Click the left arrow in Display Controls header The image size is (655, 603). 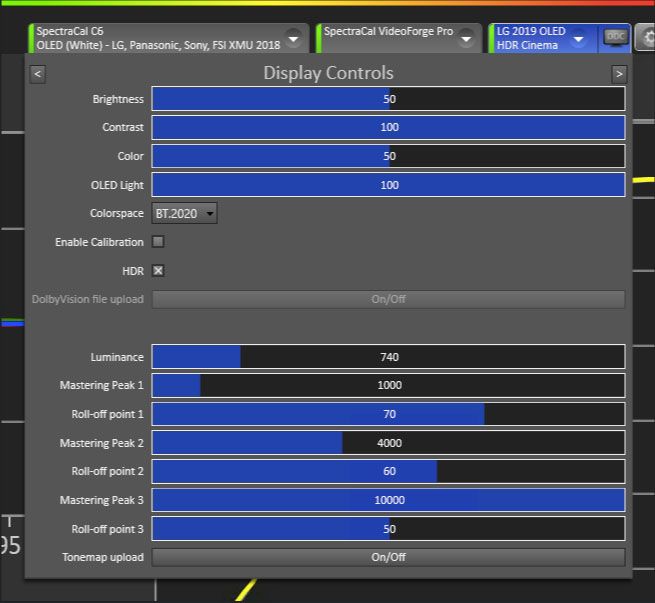(x=37, y=73)
